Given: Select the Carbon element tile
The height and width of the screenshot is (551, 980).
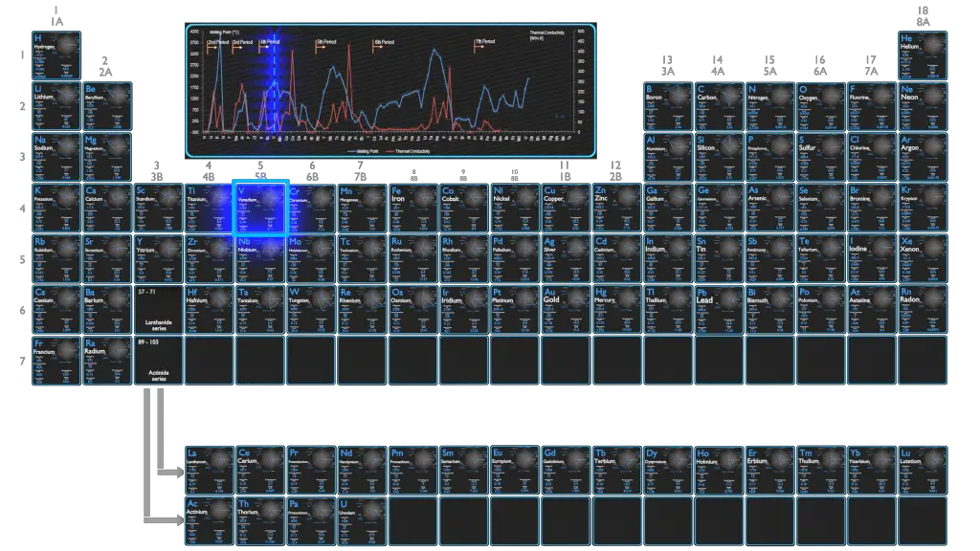Looking at the screenshot, I should tap(719, 106).
